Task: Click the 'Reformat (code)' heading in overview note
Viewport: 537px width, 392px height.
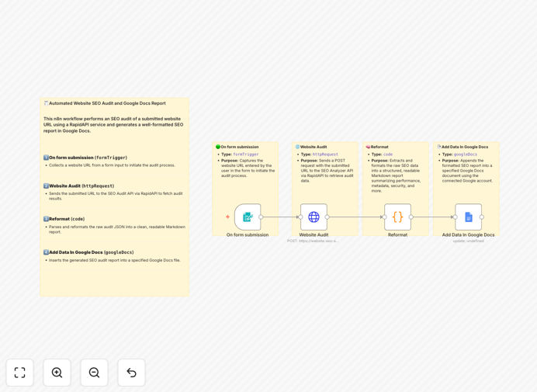Action: [x=64, y=219]
